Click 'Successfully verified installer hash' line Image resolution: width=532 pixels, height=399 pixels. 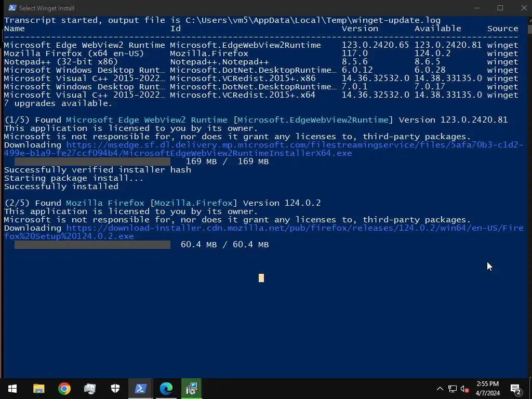coord(98,170)
